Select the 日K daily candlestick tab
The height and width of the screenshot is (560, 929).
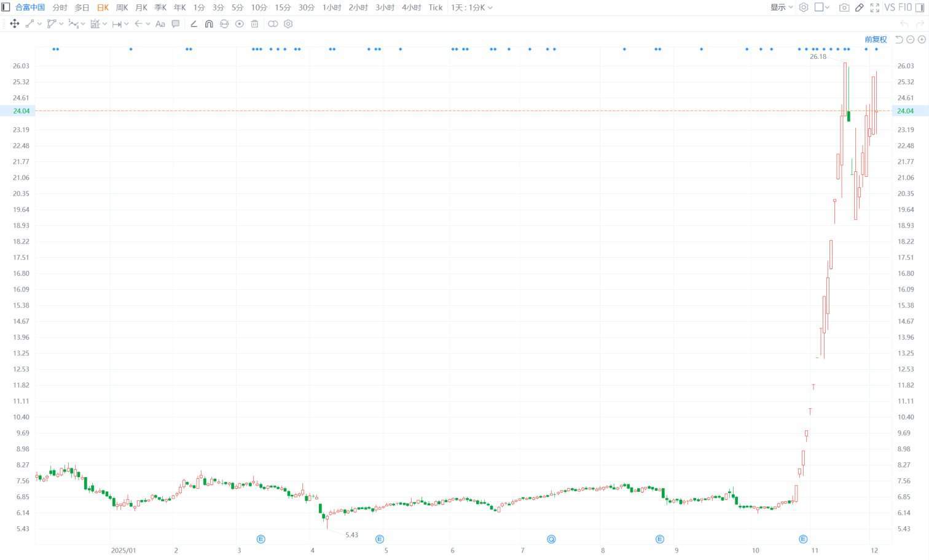click(x=103, y=7)
